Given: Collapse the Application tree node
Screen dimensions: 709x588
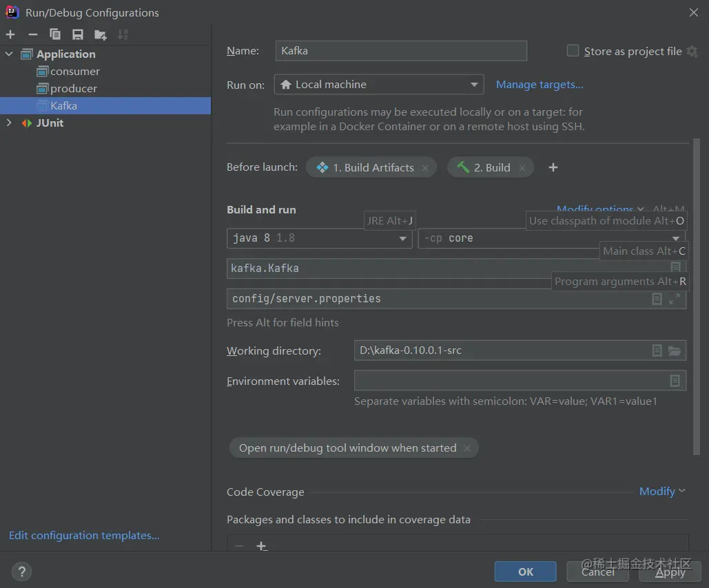Looking at the screenshot, I should 9,54.
